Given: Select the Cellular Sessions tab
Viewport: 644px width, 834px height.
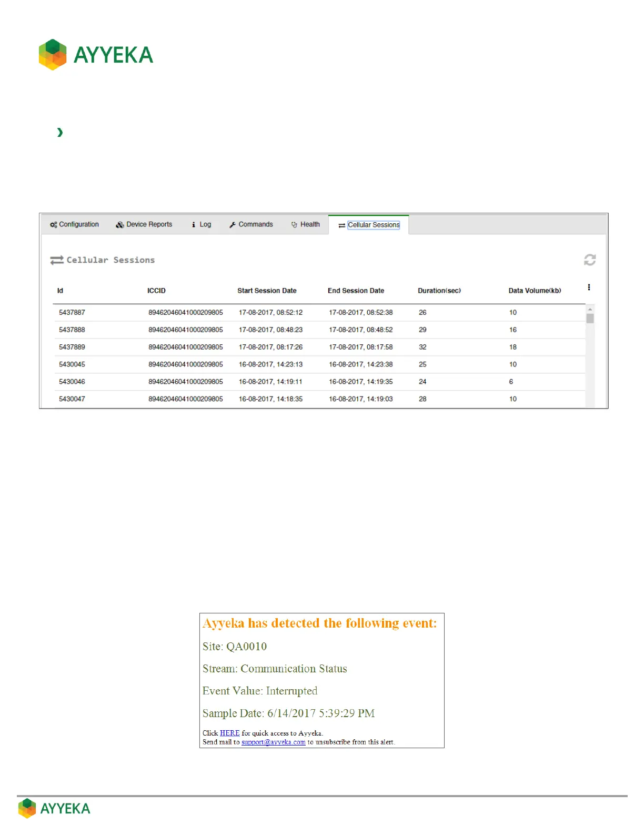Looking at the screenshot, I should point(369,225).
